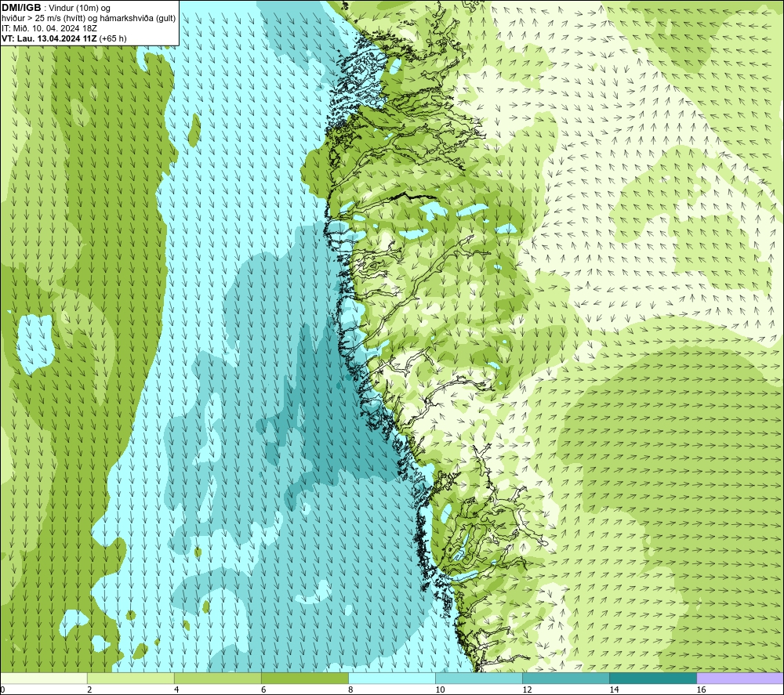This screenshot has height=695, width=784.
Task: Click the olive green 6–8 m/s legend swatch
Action: coord(305,679)
